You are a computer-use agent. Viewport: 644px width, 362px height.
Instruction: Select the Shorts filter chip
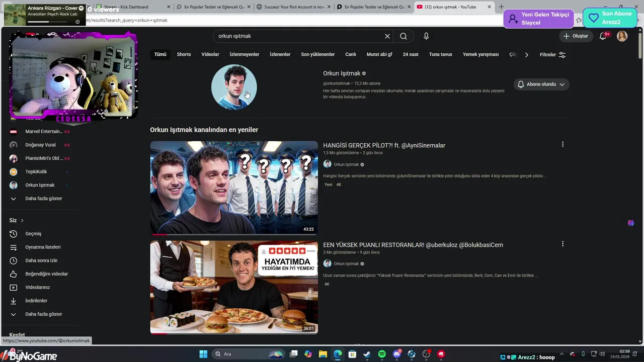coord(184,54)
